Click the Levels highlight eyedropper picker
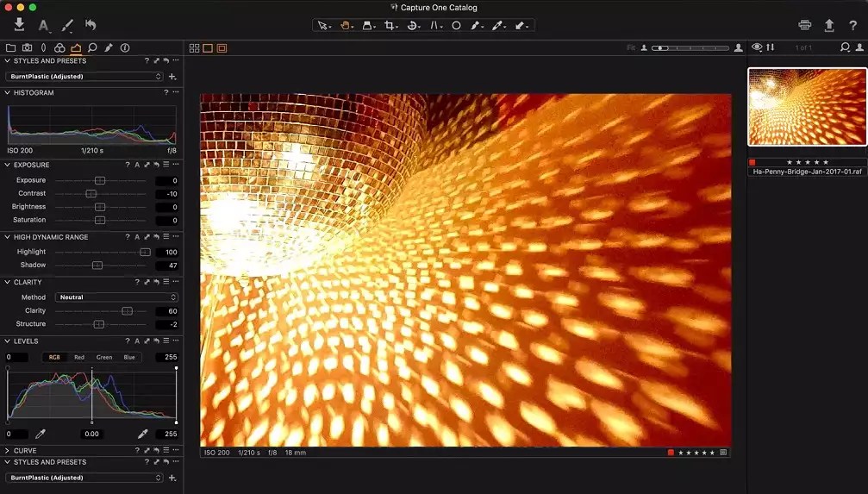This screenshot has height=494, width=868. coord(143,434)
